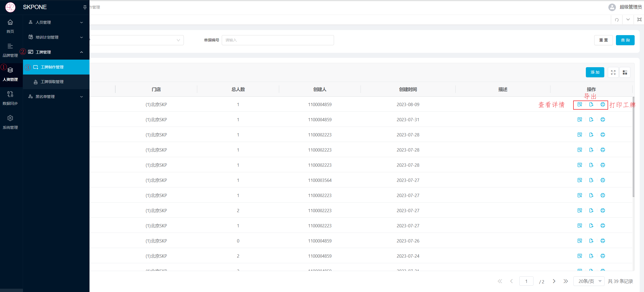Select 工牌制作管理 menu item
The width and height of the screenshot is (644, 292).
pos(56,67)
